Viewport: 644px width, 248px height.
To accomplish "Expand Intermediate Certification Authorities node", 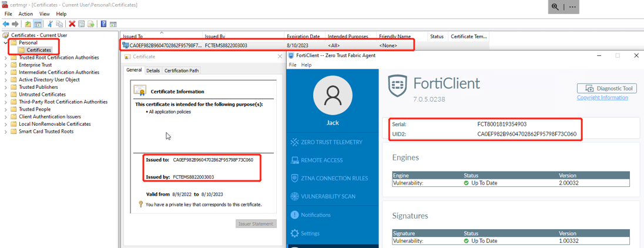I will (5, 72).
